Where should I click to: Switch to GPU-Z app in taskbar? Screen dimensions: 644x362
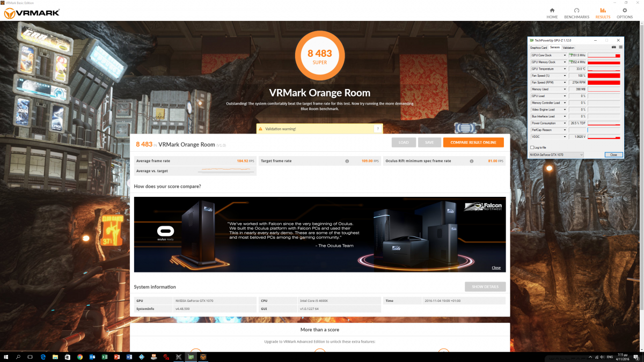click(x=191, y=357)
